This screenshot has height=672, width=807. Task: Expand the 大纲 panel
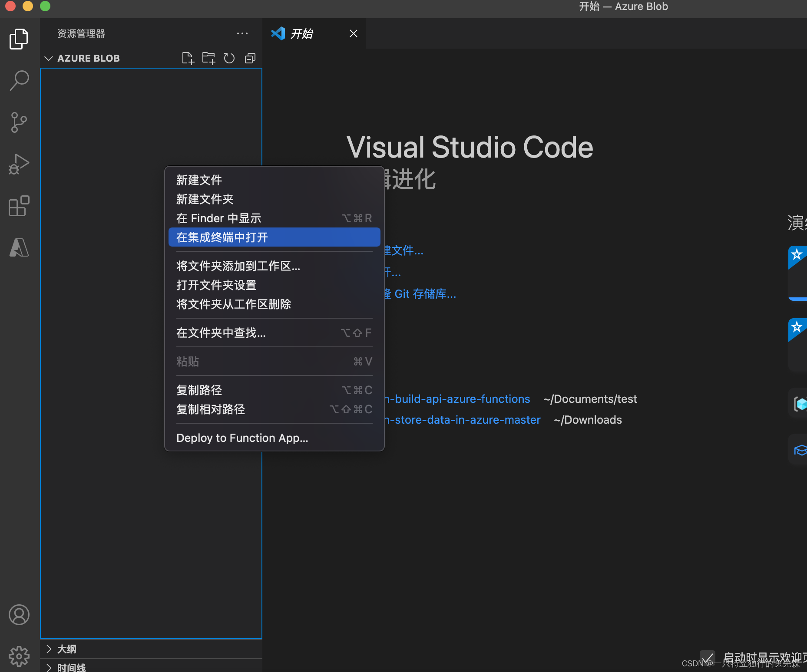coord(151,649)
